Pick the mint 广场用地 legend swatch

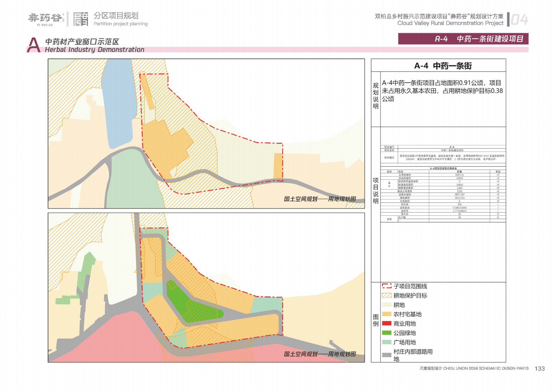[x=387, y=342]
